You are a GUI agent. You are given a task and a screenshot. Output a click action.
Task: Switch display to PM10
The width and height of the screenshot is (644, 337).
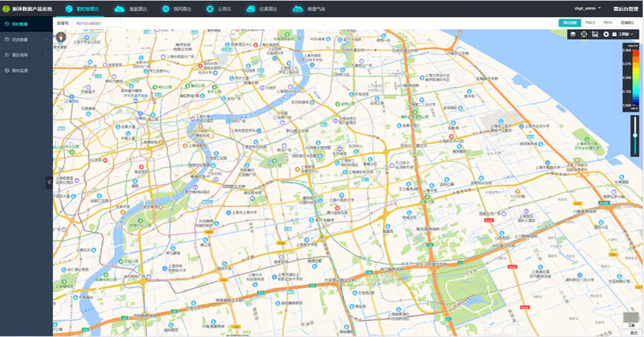click(608, 23)
